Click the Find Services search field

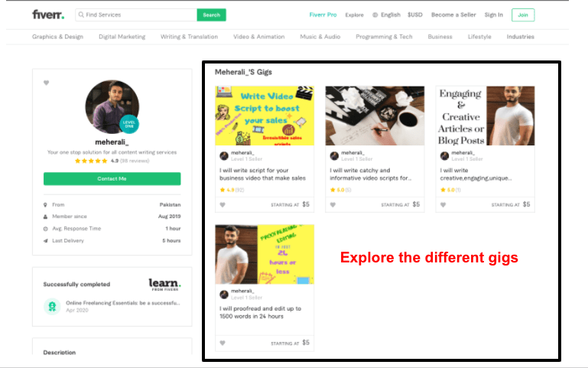pyautogui.click(x=136, y=15)
